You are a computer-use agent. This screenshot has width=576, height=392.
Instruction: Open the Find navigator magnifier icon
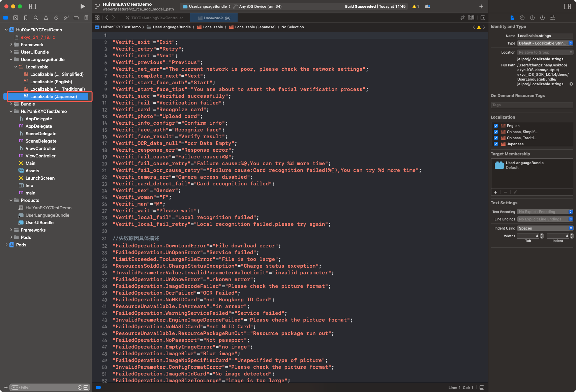tap(36, 18)
